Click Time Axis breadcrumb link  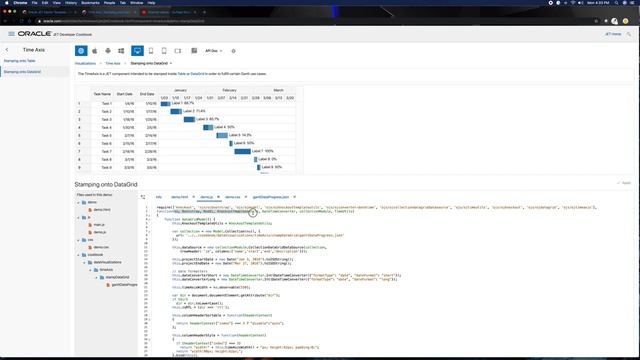tap(113, 64)
